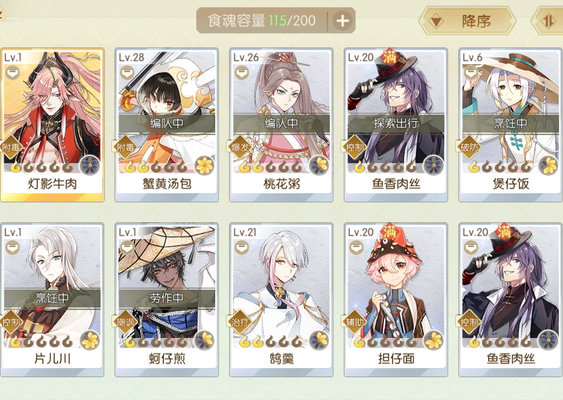Open the 降序 sort order dropdown
Screen dimensions: 563x400
point(467,21)
